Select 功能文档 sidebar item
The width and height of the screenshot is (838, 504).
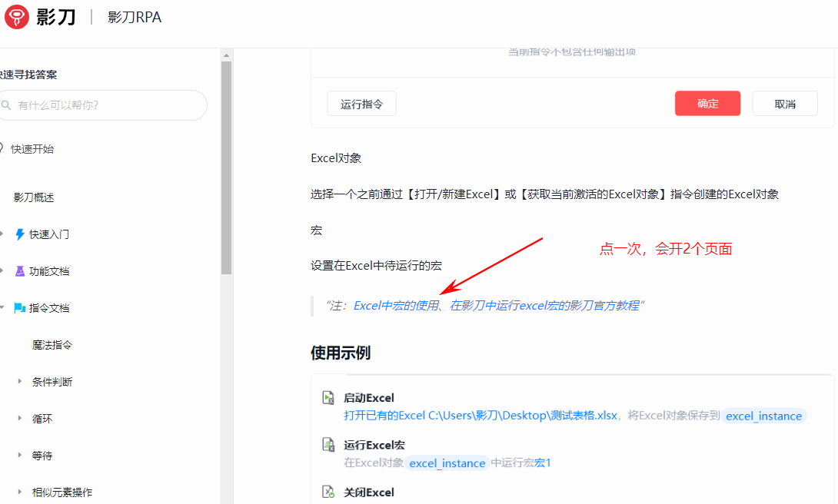(49, 271)
